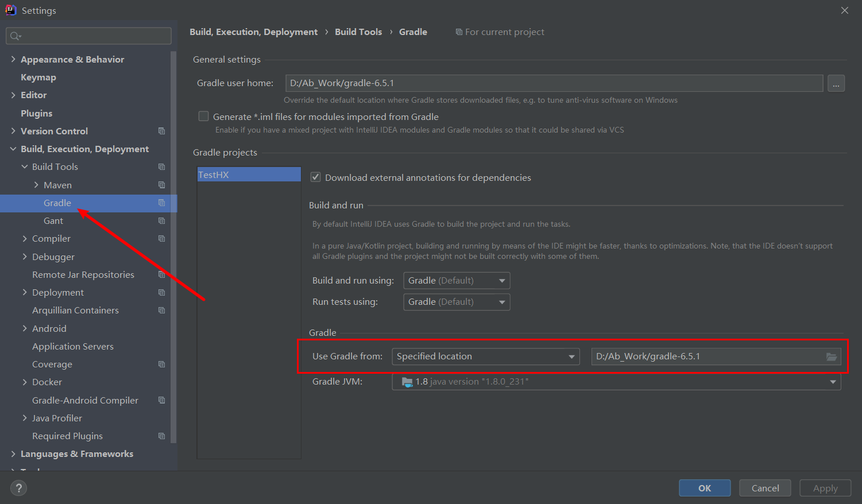Collapse the Build Tools node
Viewport: 862px width, 504px height.
coord(25,166)
